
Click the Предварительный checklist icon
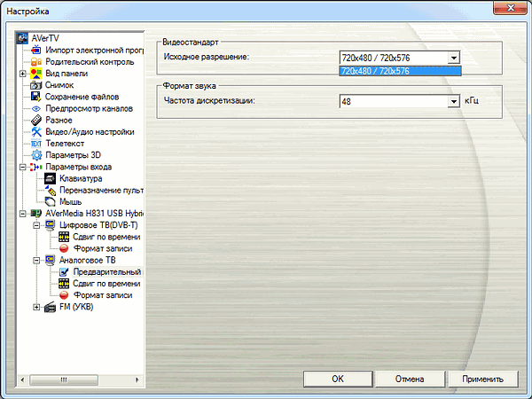(64, 272)
